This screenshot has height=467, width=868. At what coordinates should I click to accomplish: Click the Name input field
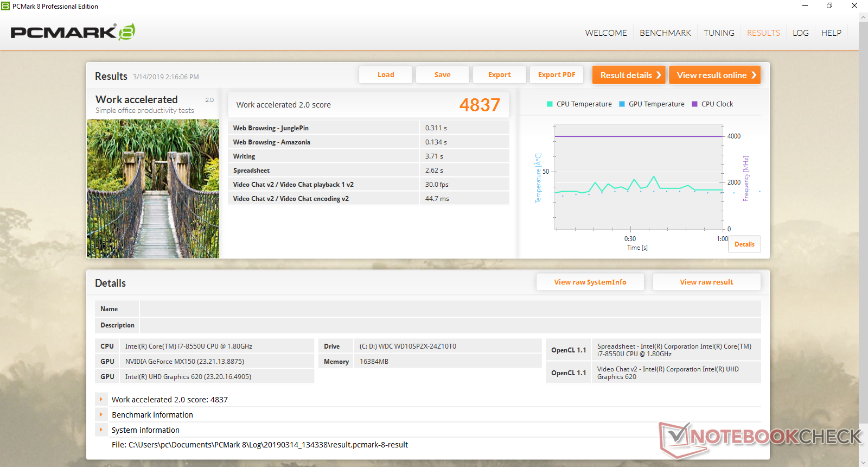(x=450, y=309)
